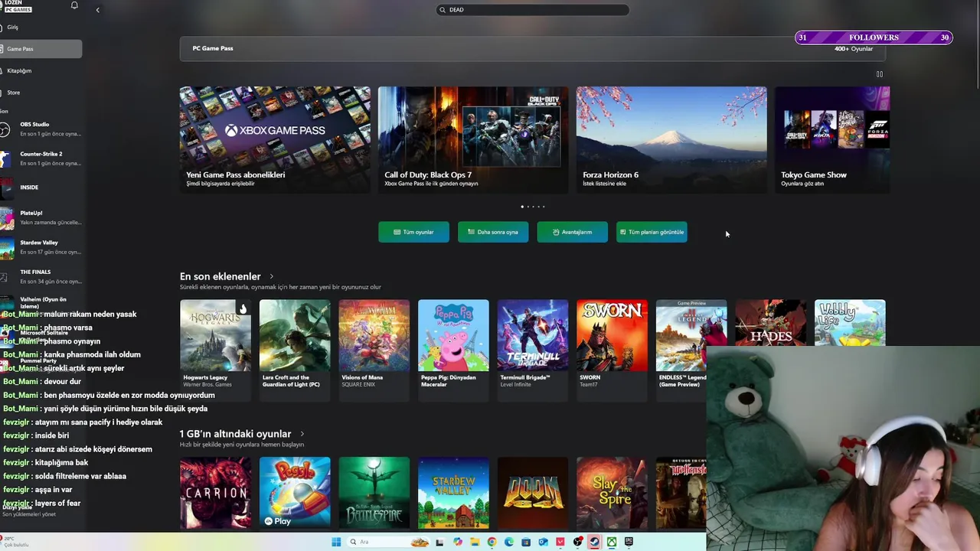The width and height of the screenshot is (980, 551).
Task: Select the first carousel page dot
Action: 522,207
